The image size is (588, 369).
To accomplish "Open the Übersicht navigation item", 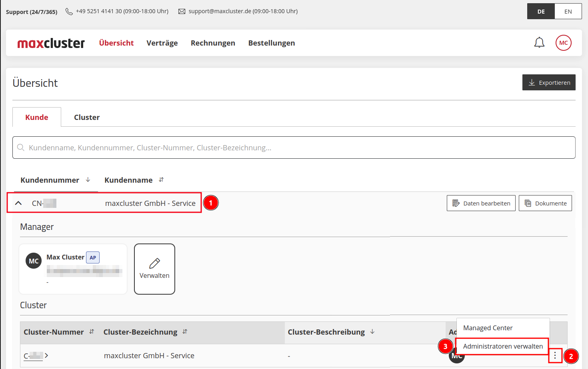I will (x=116, y=43).
